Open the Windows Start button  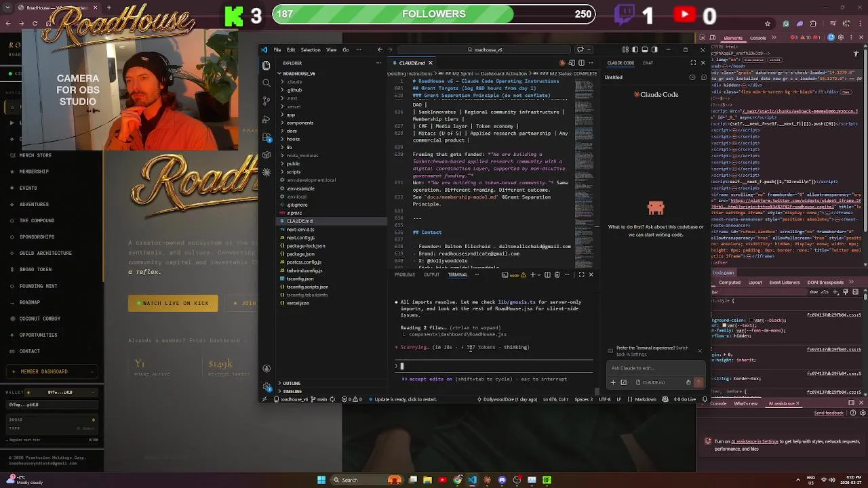(x=321, y=480)
